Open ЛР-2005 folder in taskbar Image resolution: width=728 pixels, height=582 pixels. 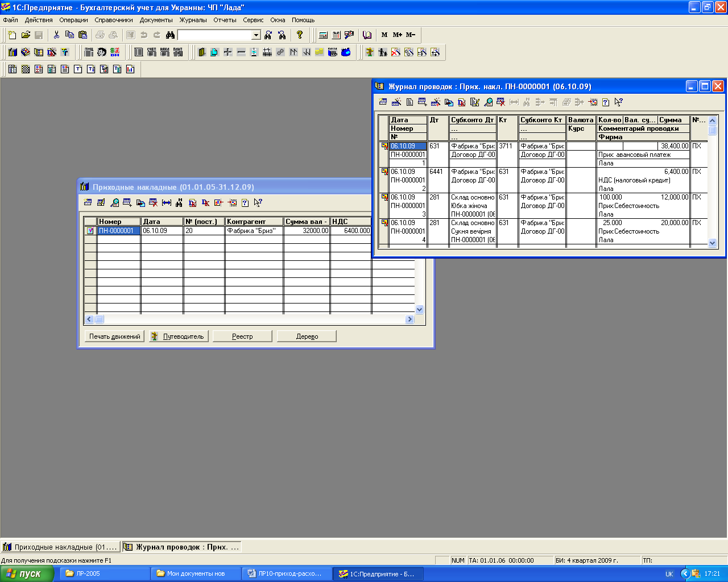pyautogui.click(x=104, y=573)
